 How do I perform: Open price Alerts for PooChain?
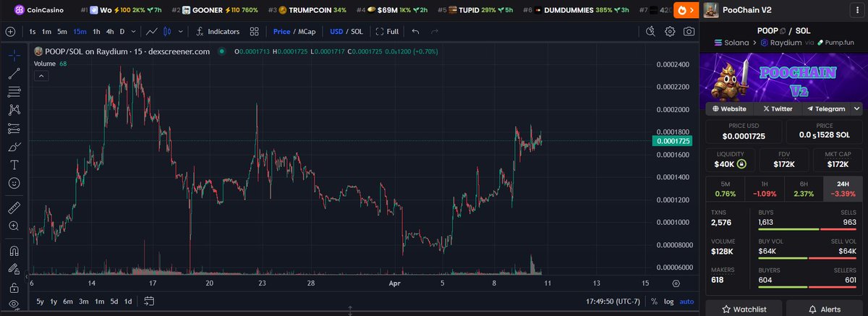[825, 309]
